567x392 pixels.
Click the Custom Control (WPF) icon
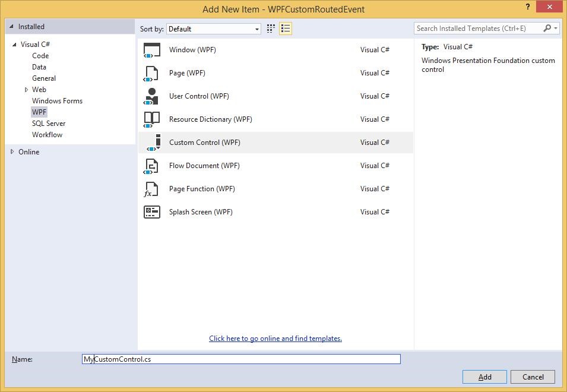pyautogui.click(x=154, y=143)
